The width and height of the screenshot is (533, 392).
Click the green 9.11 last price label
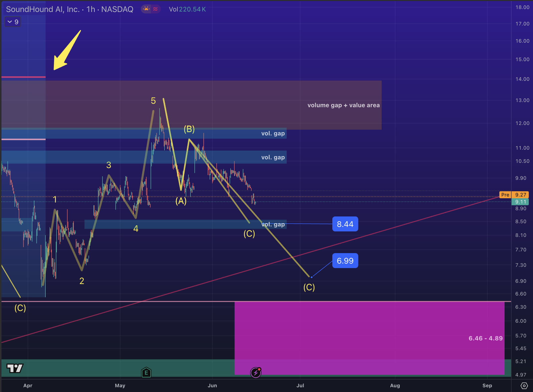pos(520,202)
